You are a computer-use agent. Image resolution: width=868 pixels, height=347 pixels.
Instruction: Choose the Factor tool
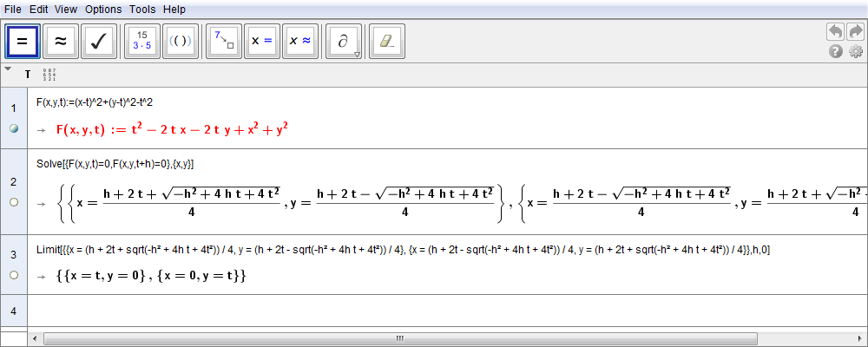point(142,41)
